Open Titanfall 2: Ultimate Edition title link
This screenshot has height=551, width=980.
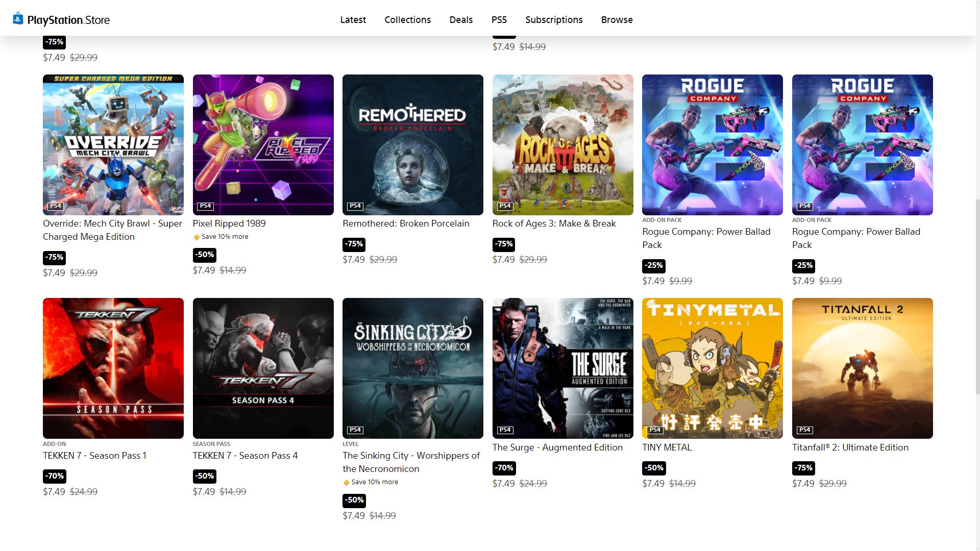[850, 447]
